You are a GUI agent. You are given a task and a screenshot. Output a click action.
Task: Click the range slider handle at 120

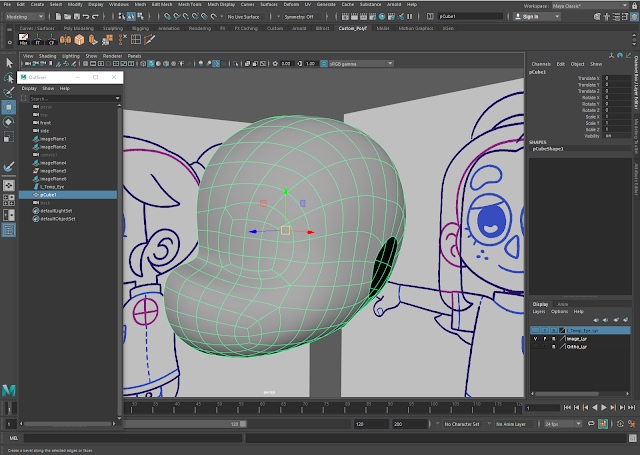(x=243, y=424)
